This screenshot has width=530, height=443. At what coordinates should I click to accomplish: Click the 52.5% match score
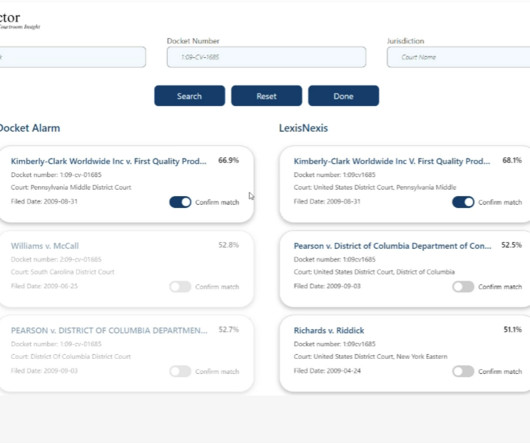pyautogui.click(x=511, y=245)
